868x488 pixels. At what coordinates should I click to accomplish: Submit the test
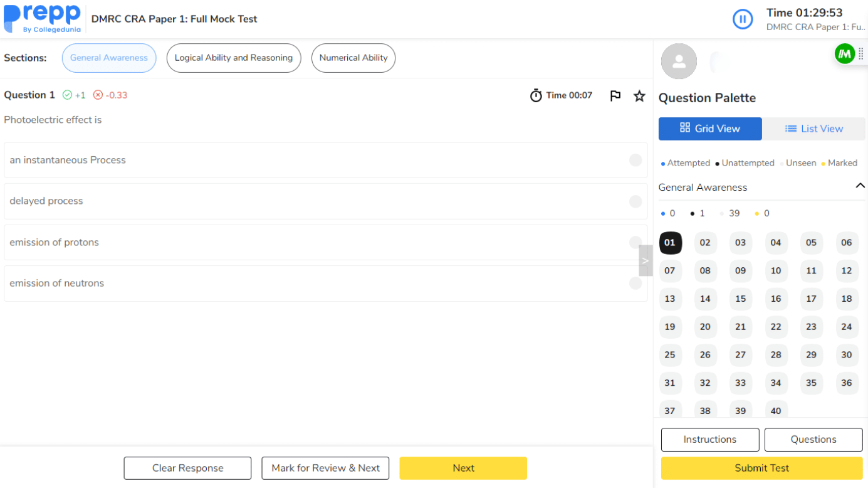coord(761,468)
